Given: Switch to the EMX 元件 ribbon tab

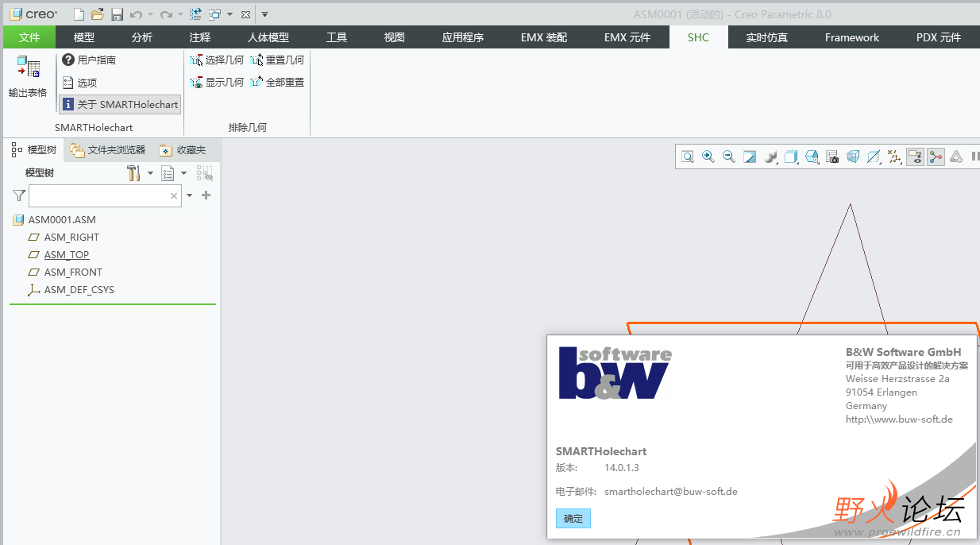Looking at the screenshot, I should (627, 37).
